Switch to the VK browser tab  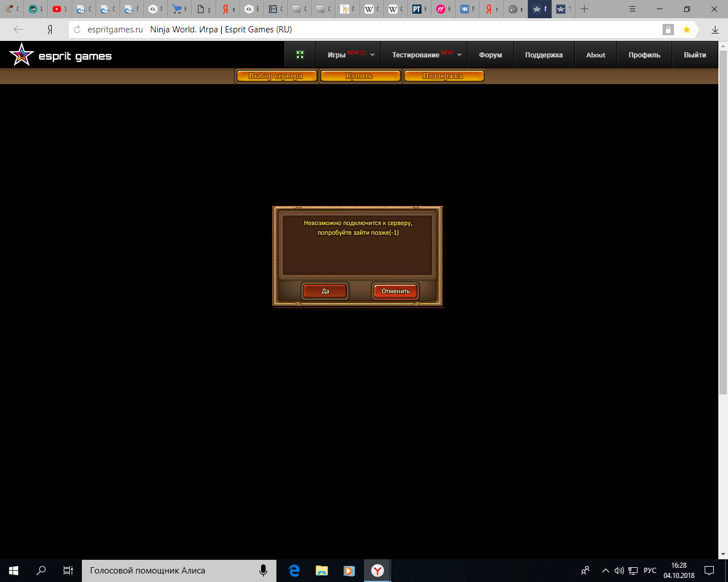click(x=466, y=9)
